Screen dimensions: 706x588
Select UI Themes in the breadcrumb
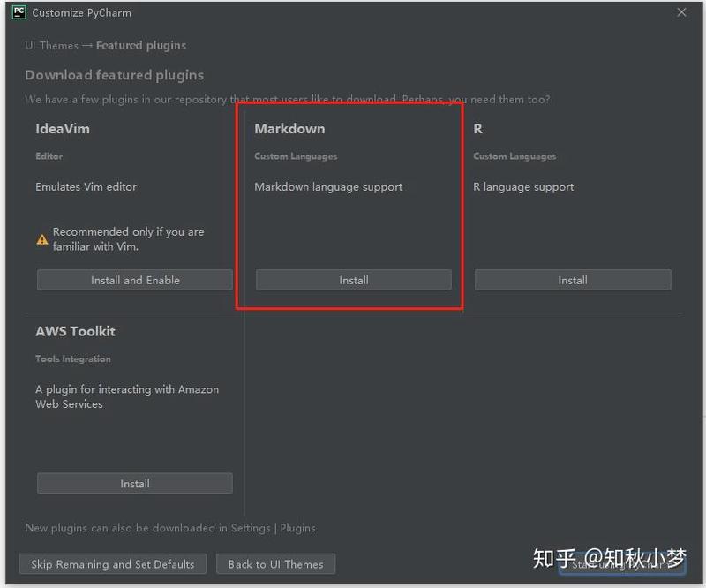point(51,45)
